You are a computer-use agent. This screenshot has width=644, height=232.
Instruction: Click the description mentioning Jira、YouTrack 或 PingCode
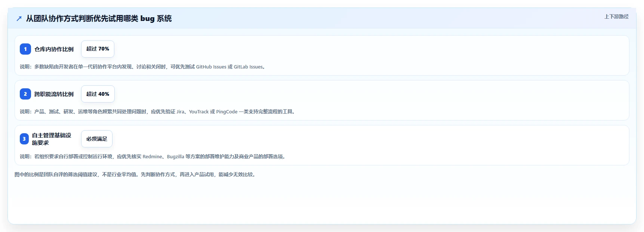click(x=158, y=112)
